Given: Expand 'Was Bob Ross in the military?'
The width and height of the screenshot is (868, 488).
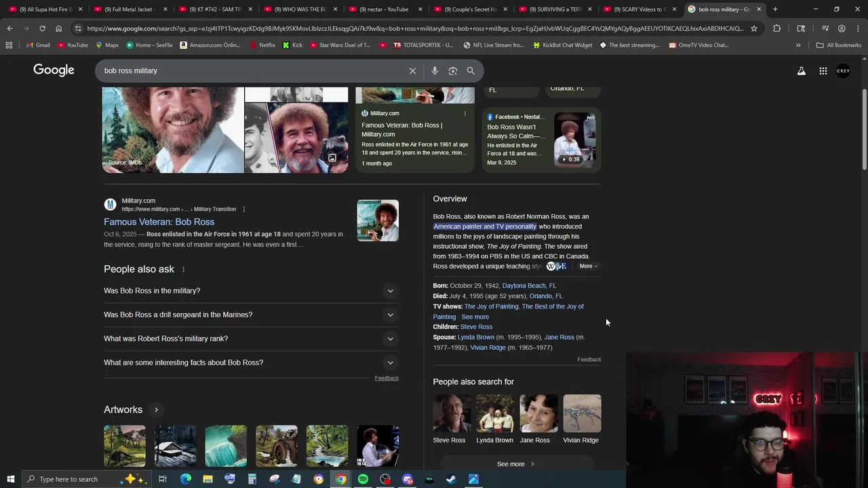Looking at the screenshot, I should (x=251, y=291).
